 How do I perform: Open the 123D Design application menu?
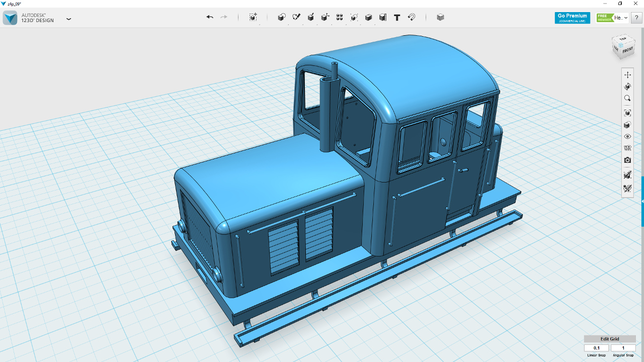click(69, 19)
